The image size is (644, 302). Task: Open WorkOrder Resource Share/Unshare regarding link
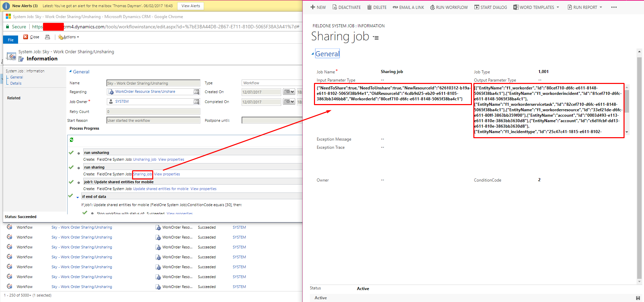145,91
